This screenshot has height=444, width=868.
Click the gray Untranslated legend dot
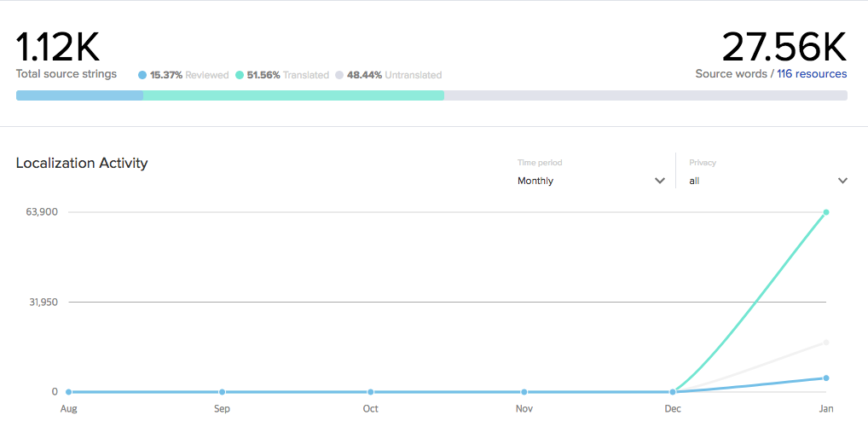point(339,75)
